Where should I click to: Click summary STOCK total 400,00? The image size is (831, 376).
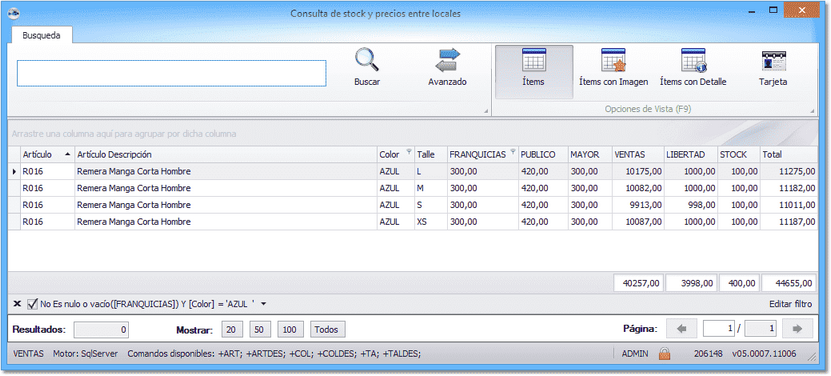pos(739,283)
